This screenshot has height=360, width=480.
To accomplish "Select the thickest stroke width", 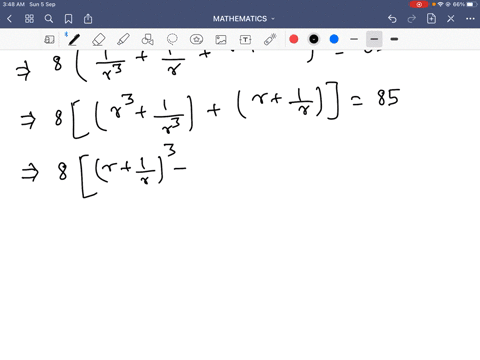I will click(394, 39).
